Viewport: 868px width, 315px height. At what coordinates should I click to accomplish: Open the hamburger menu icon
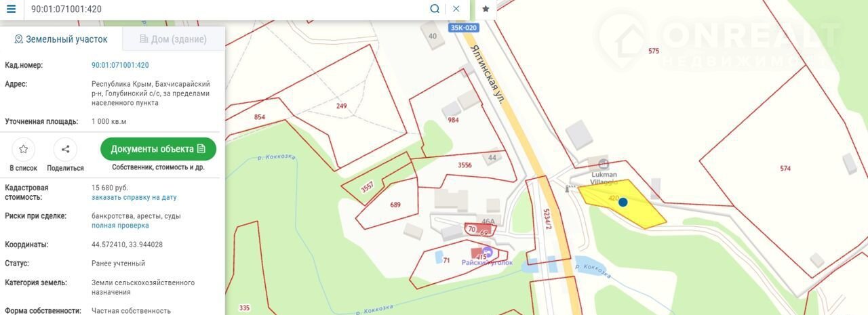coord(11,9)
